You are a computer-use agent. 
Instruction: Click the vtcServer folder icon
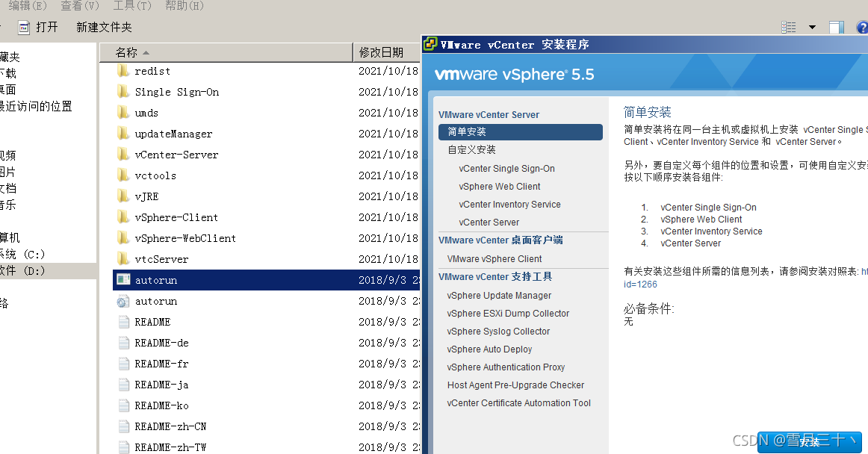[x=123, y=259]
